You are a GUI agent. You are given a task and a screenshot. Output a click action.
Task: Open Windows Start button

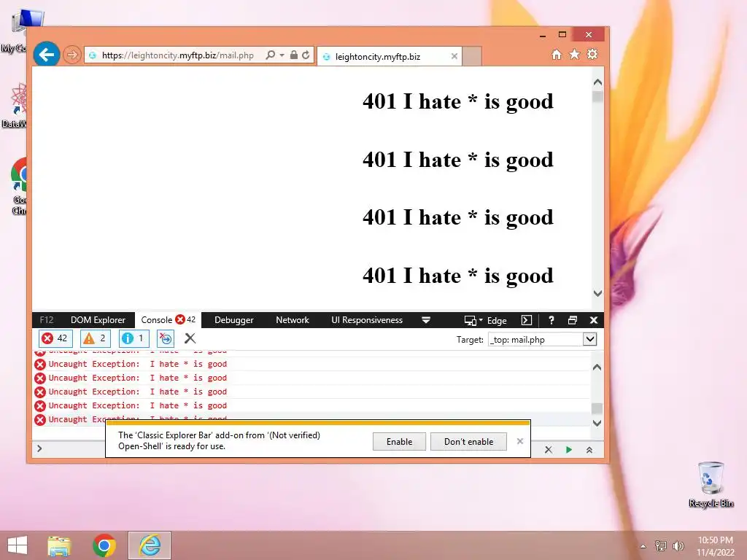(x=18, y=545)
